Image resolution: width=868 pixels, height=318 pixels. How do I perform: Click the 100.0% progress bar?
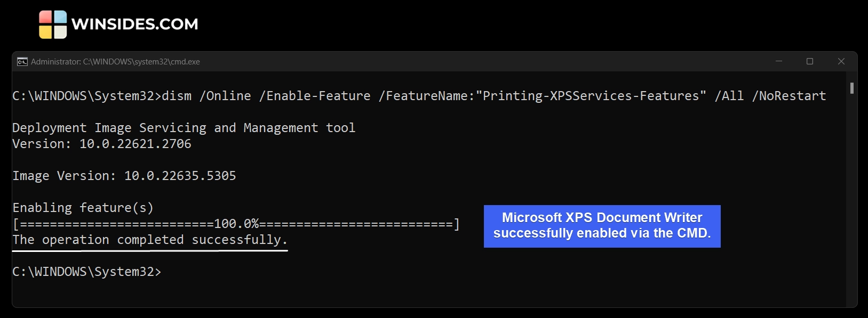[x=236, y=224]
